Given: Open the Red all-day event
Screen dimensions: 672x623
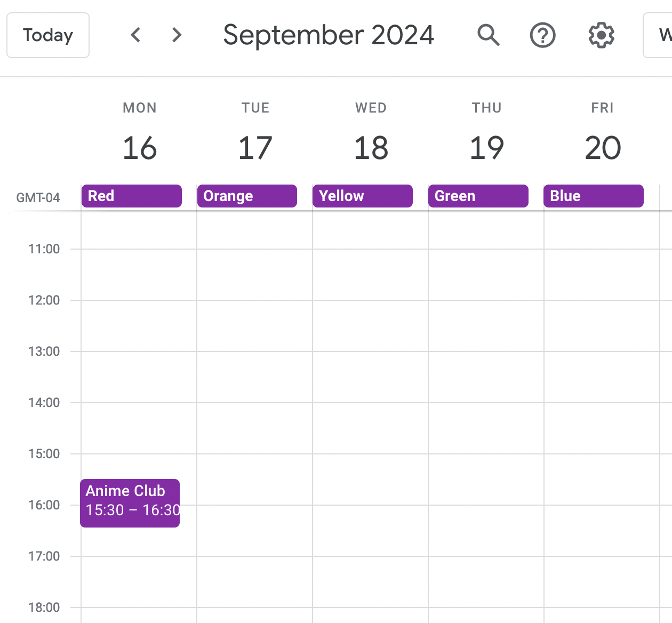Looking at the screenshot, I should point(131,196).
